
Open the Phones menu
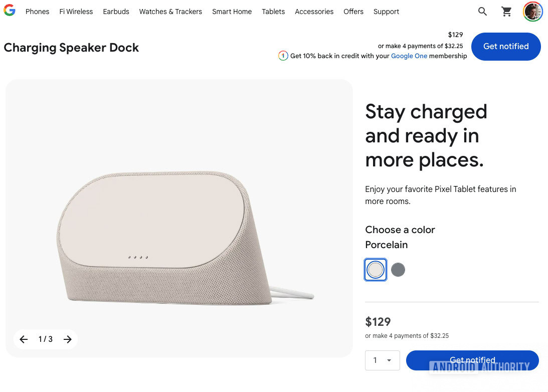pos(37,12)
